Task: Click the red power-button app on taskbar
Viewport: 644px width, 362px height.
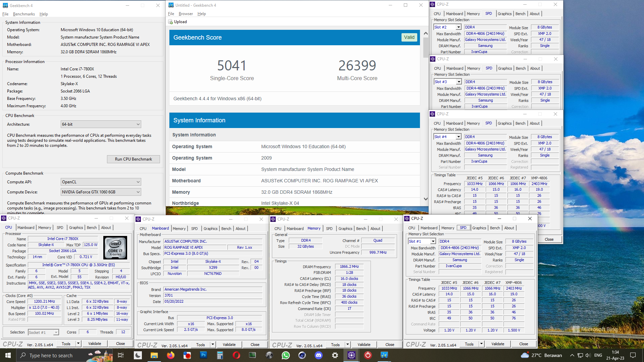Action: (368, 355)
